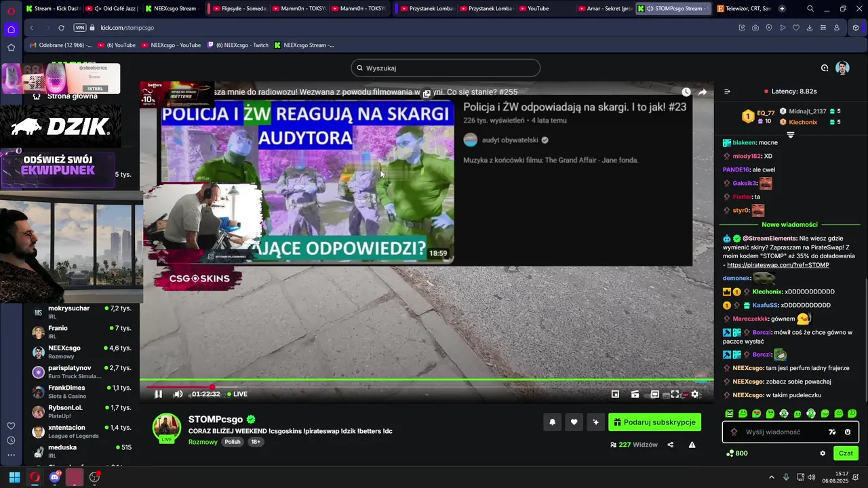
Task: Open OBS Studio from the taskbar
Action: pyautogui.click(x=94, y=477)
